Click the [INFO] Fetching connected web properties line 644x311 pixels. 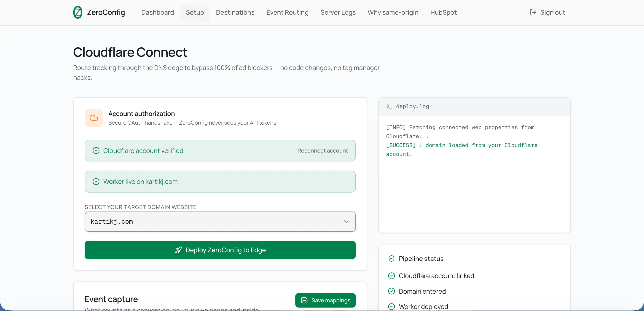tap(460, 132)
